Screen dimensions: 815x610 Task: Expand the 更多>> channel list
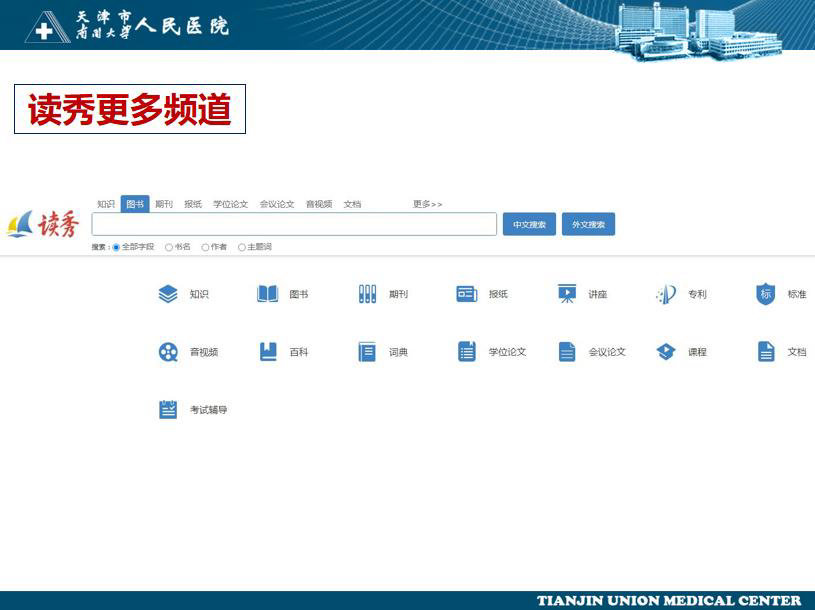tap(427, 204)
